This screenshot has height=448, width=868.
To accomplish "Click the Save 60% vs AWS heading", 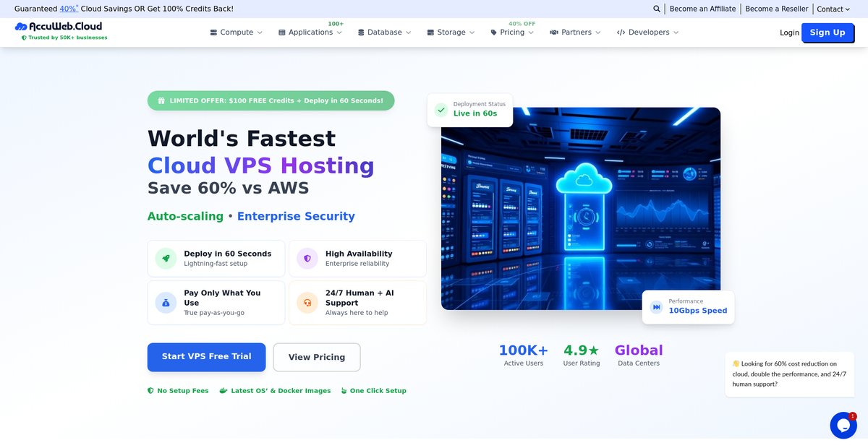I will 229,188.
